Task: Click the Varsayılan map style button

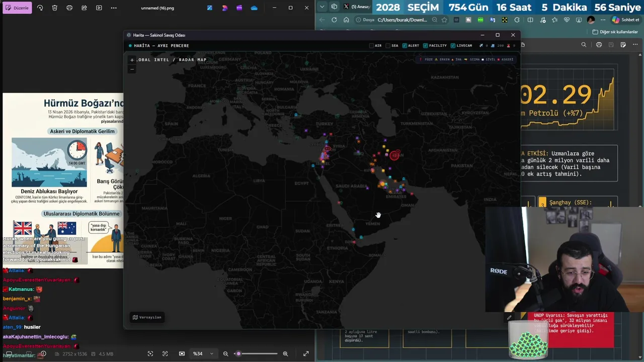Action: [x=147, y=317]
